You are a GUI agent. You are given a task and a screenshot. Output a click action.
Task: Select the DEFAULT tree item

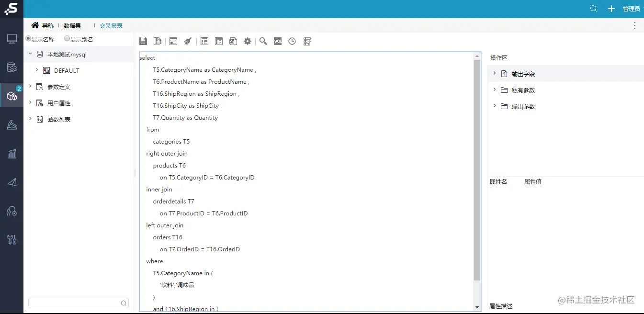click(x=67, y=70)
